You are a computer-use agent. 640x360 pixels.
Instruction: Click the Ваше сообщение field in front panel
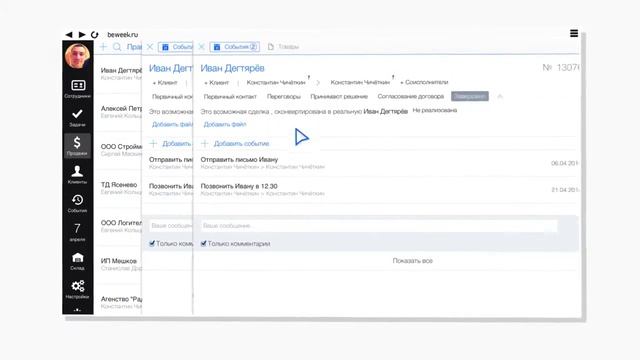pyautogui.click(x=379, y=226)
